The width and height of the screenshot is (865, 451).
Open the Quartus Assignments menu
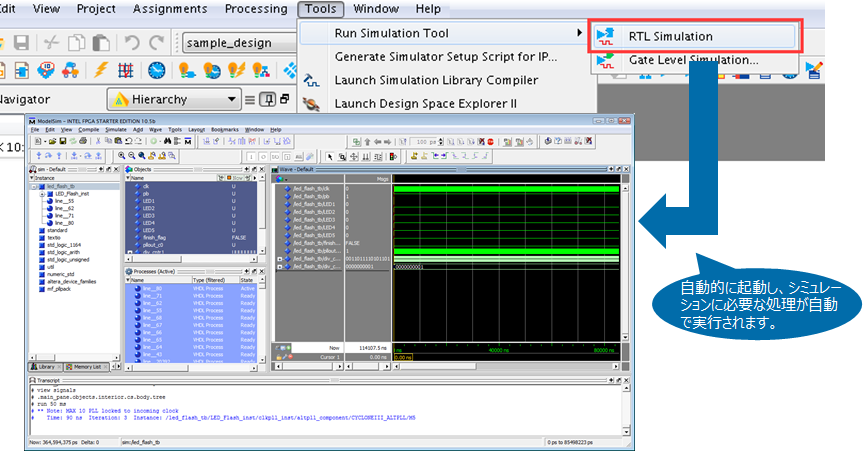[170, 9]
